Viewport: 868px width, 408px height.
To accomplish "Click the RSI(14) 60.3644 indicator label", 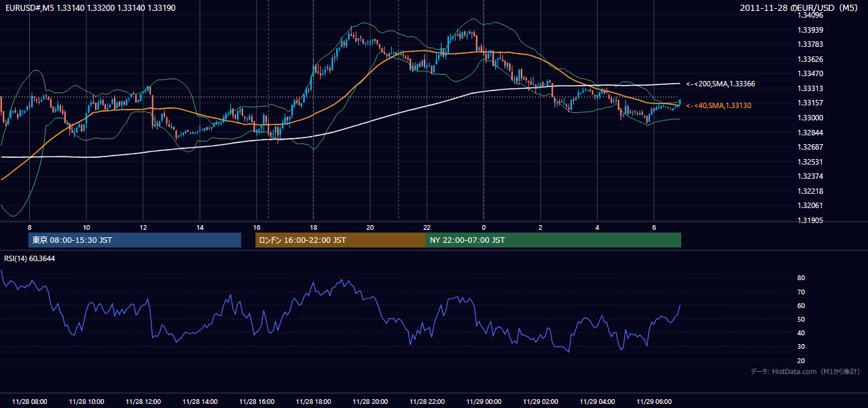I will coord(30,258).
